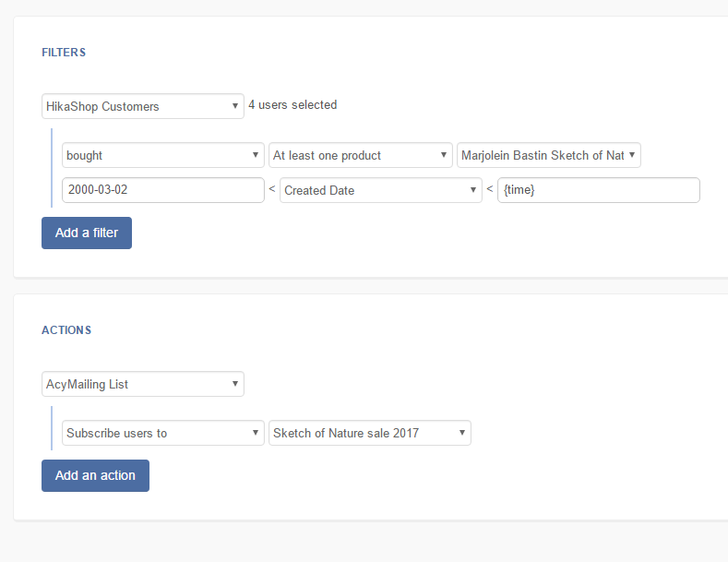Image resolution: width=728 pixels, height=562 pixels.
Task: Focus the {time} end date field
Action: [x=598, y=190]
